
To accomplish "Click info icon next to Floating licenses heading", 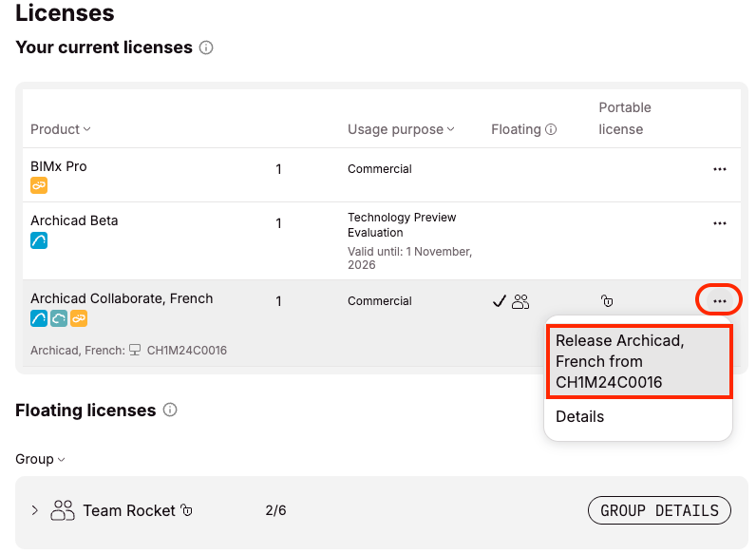I will 170,411.
